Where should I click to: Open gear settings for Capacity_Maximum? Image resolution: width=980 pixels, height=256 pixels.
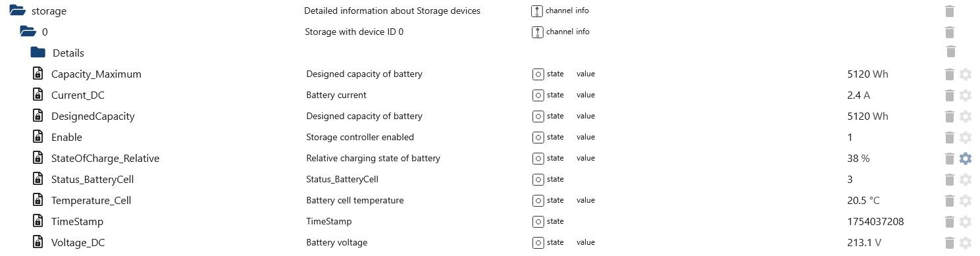point(966,74)
